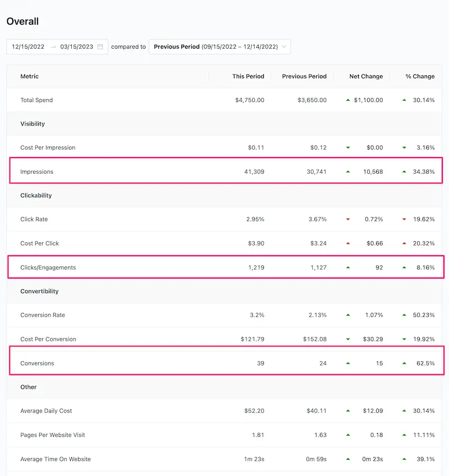Viewport: 449px width, 476px height.
Task: Click the green down arrow next to $30.29
Action: click(x=348, y=339)
